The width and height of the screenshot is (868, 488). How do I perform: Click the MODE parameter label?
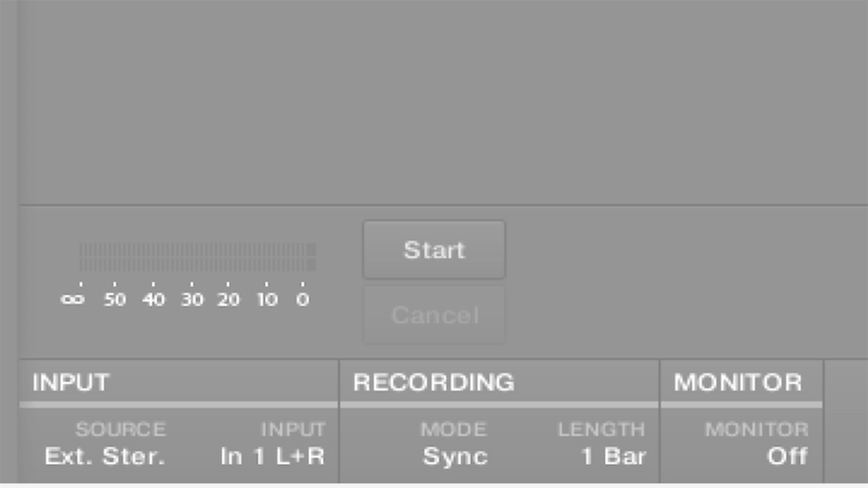click(452, 429)
